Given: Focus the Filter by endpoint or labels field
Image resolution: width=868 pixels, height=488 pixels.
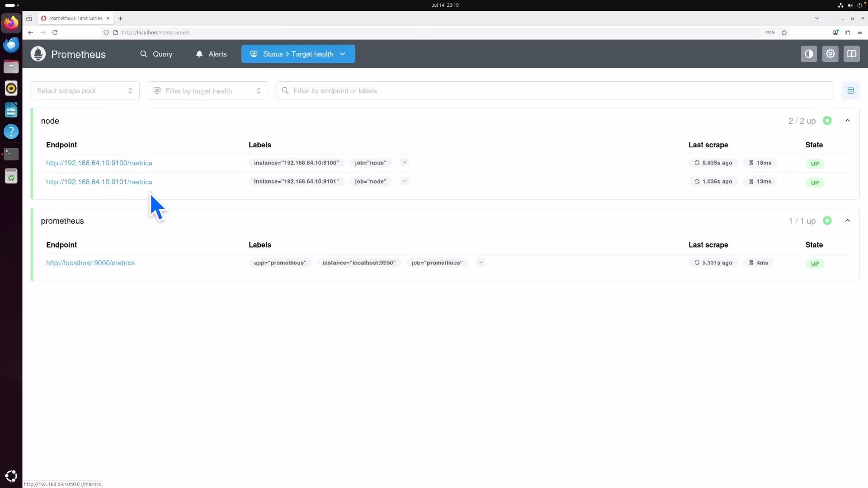Looking at the screenshot, I should tap(554, 90).
